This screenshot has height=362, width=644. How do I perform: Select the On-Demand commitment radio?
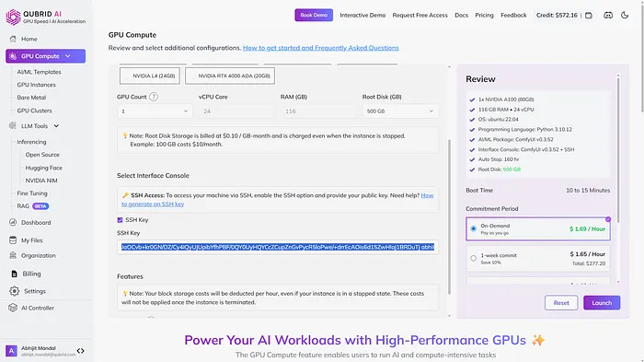tap(474, 228)
